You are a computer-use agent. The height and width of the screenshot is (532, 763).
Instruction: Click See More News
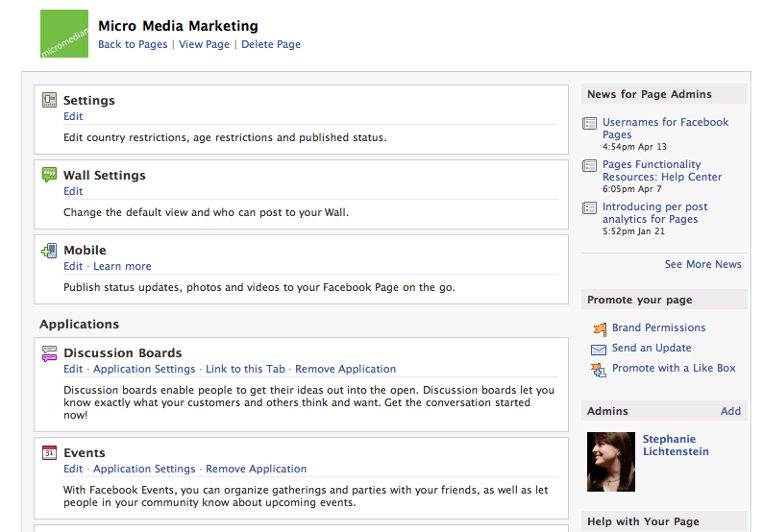click(x=702, y=264)
